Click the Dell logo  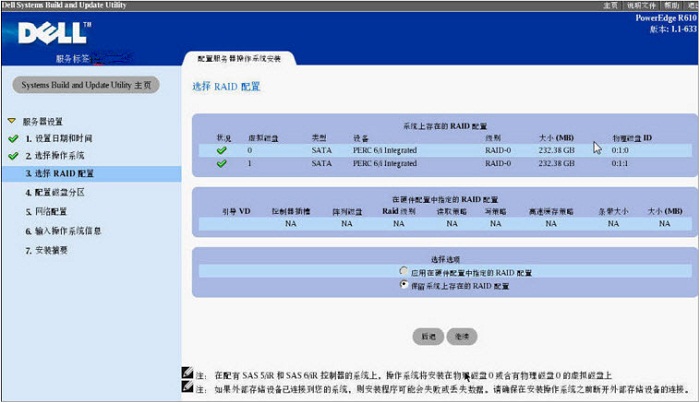[54, 33]
